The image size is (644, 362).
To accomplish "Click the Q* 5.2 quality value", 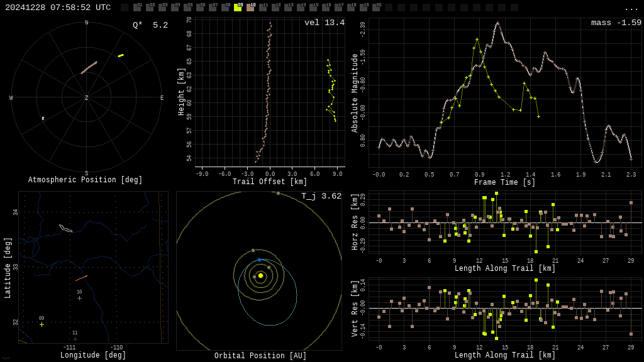I will coord(150,25).
